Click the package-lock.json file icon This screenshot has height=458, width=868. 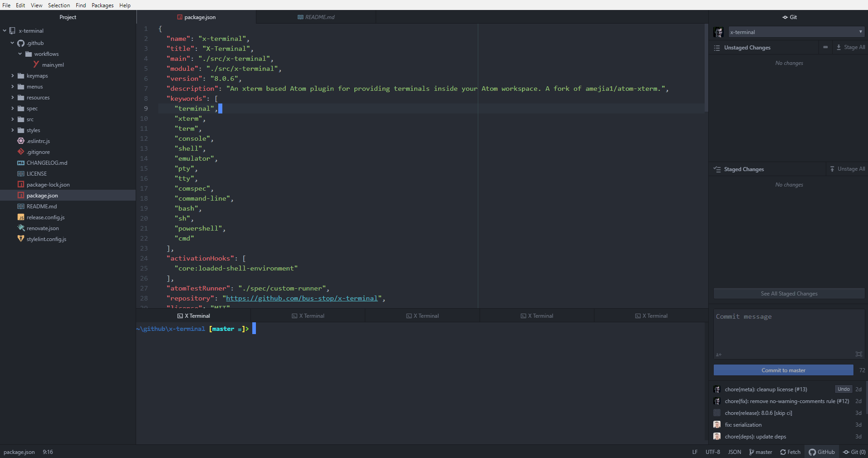pyautogui.click(x=21, y=184)
